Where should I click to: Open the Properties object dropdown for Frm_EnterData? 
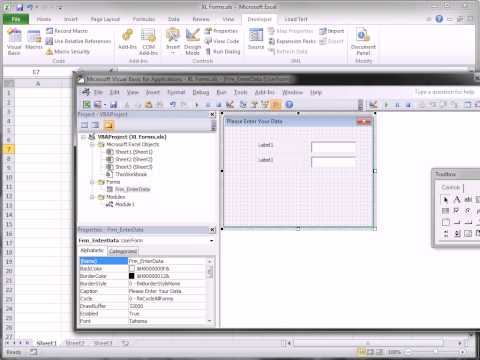(x=212, y=240)
